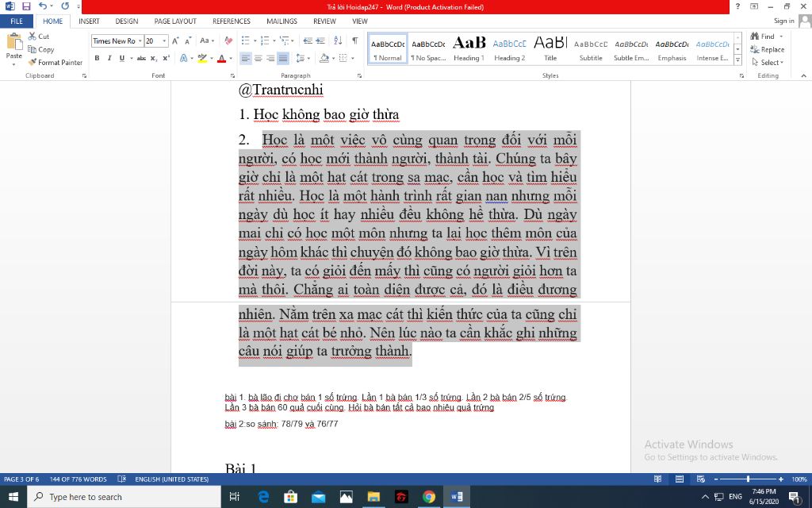Pick the text highlight color button
The height and width of the screenshot is (508, 812).
click(x=202, y=58)
